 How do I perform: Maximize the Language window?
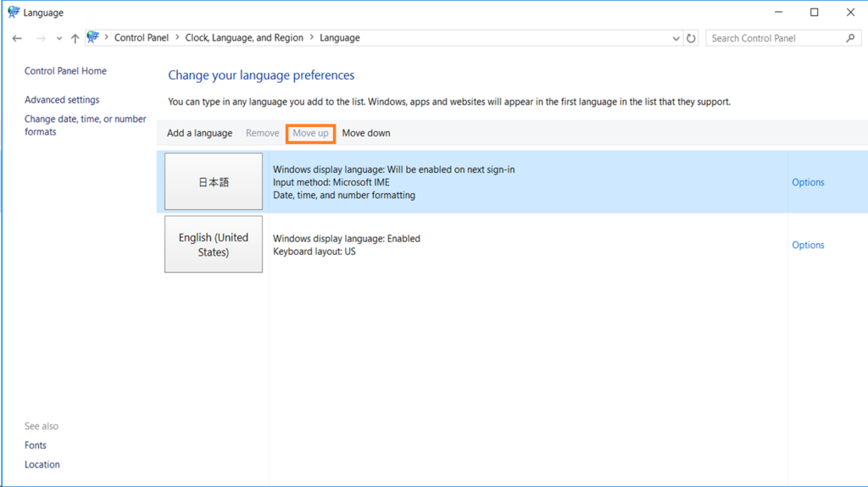[815, 12]
